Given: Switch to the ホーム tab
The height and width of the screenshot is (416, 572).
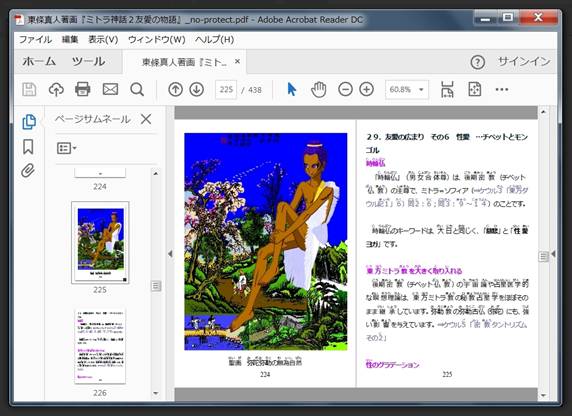Looking at the screenshot, I should 39,61.
